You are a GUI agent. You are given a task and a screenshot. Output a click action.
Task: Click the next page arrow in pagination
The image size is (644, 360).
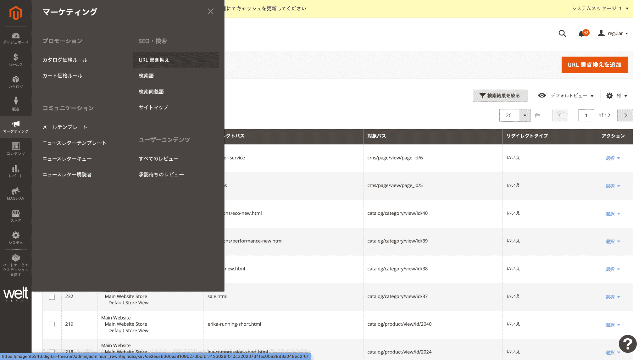point(625,115)
